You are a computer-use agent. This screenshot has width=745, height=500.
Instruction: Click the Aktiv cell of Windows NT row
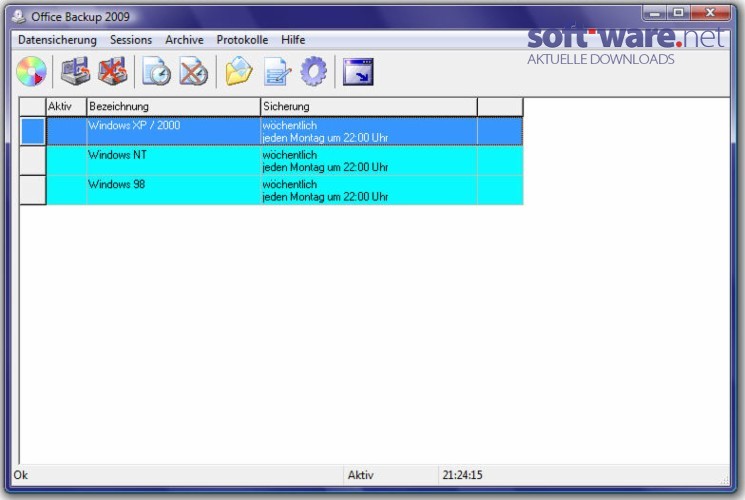pyautogui.click(x=67, y=161)
